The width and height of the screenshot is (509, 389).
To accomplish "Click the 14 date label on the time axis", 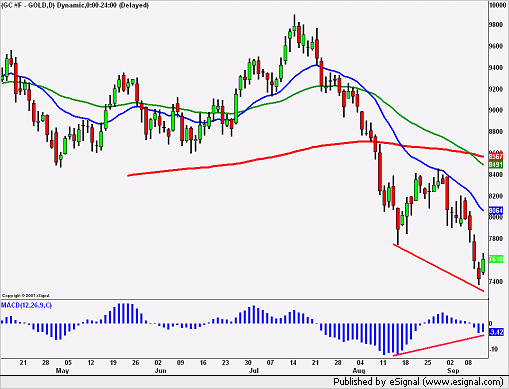I will (293, 363).
